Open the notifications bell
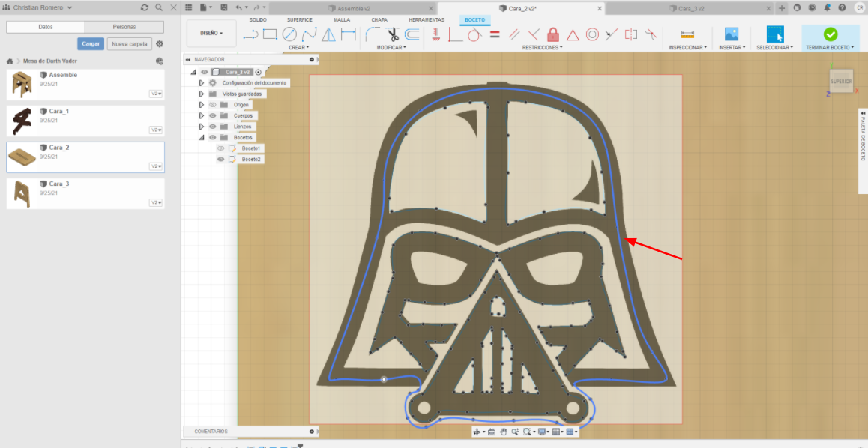 (827, 7)
